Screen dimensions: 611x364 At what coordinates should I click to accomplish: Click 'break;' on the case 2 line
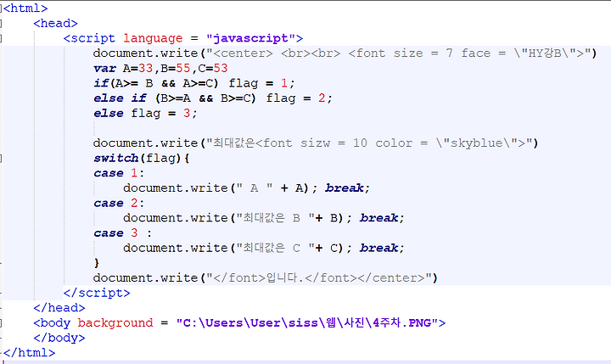382,218
